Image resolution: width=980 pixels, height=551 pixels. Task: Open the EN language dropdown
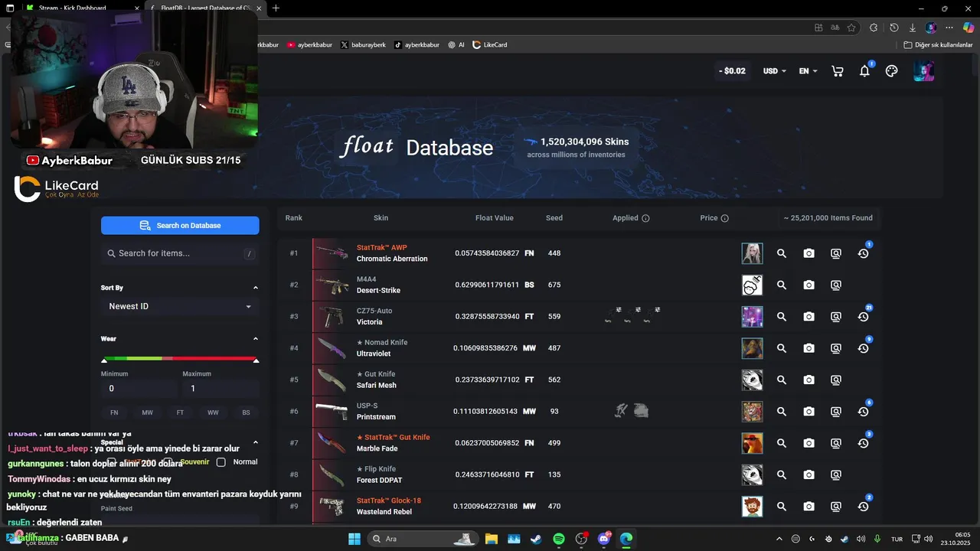808,71
